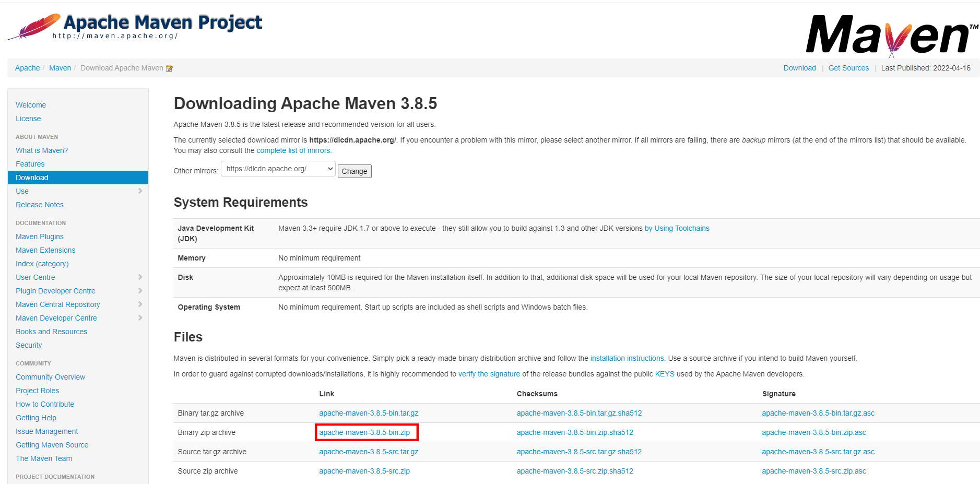Image resolution: width=980 pixels, height=484 pixels.
Task: Select the highlighted Download sidebar item
Action: tap(78, 178)
